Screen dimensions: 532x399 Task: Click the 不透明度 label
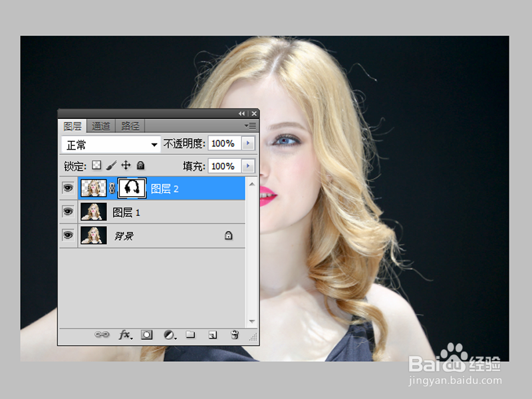(184, 144)
